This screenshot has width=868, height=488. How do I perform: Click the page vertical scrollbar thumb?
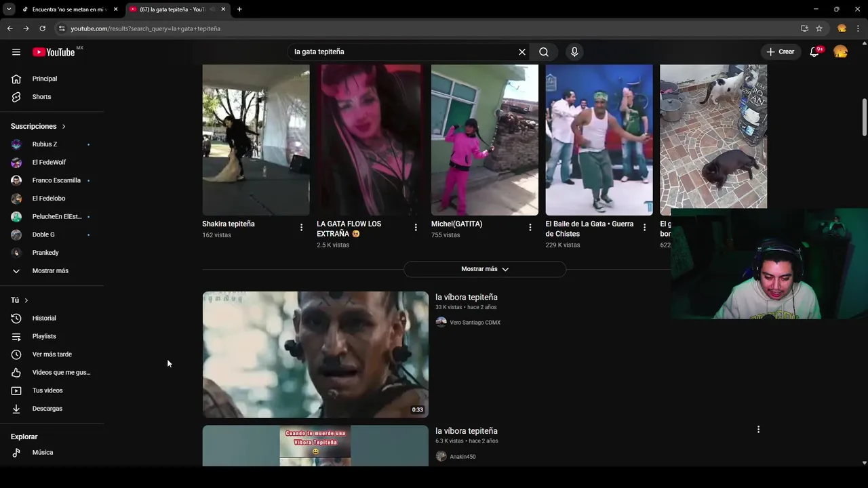click(865, 117)
